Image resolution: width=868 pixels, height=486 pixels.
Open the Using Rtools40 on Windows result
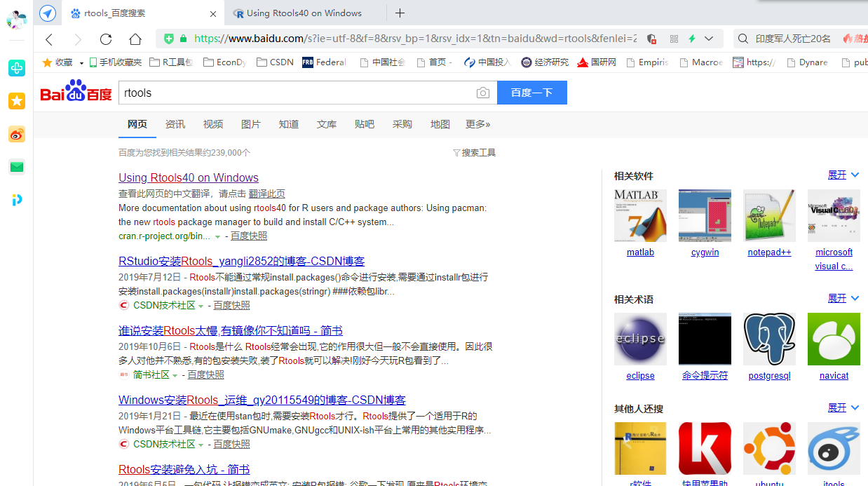189,177
